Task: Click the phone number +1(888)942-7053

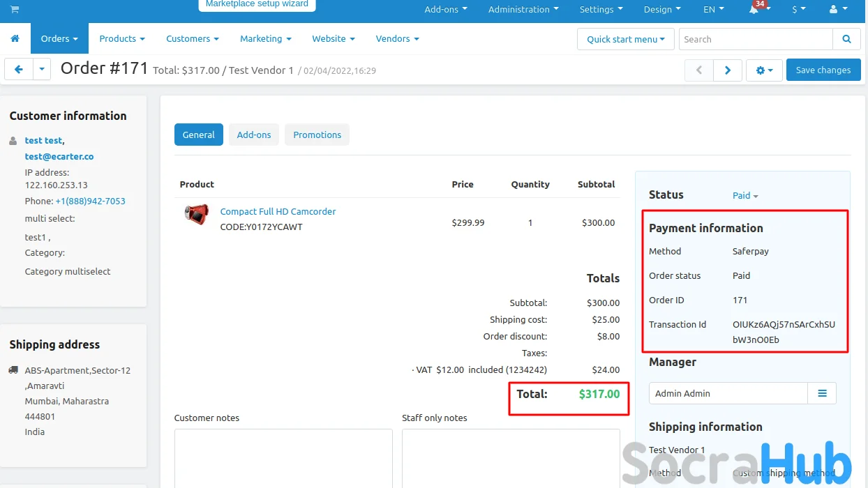Action: [x=91, y=201]
